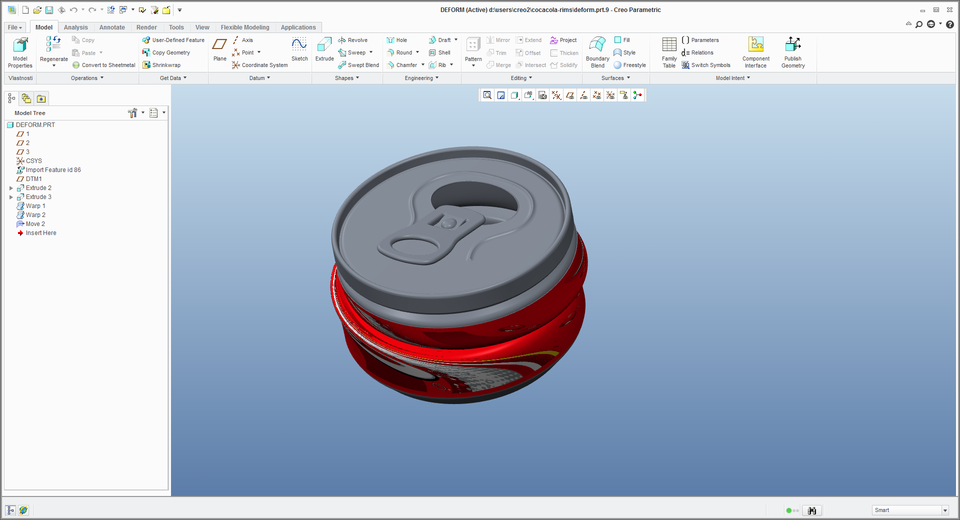
Task: Expand the Extrude 3 tree node
Action: [10, 197]
